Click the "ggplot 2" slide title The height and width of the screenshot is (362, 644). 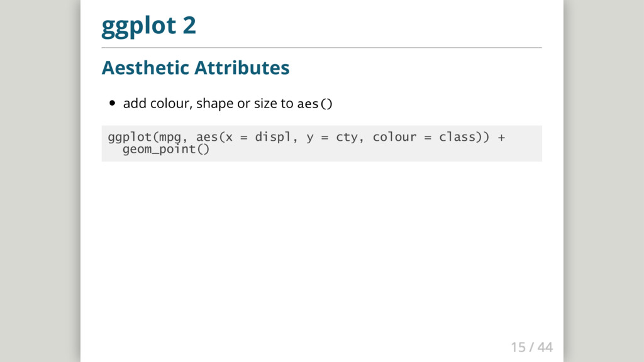coord(148,26)
